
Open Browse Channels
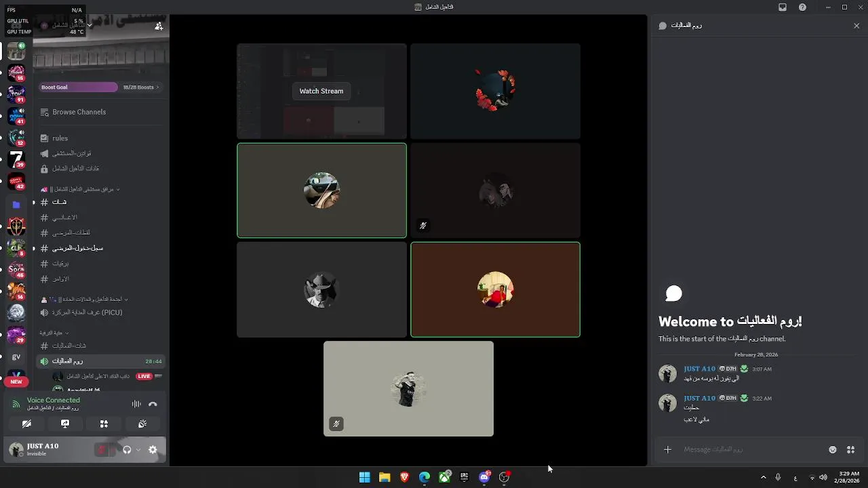tap(100, 112)
